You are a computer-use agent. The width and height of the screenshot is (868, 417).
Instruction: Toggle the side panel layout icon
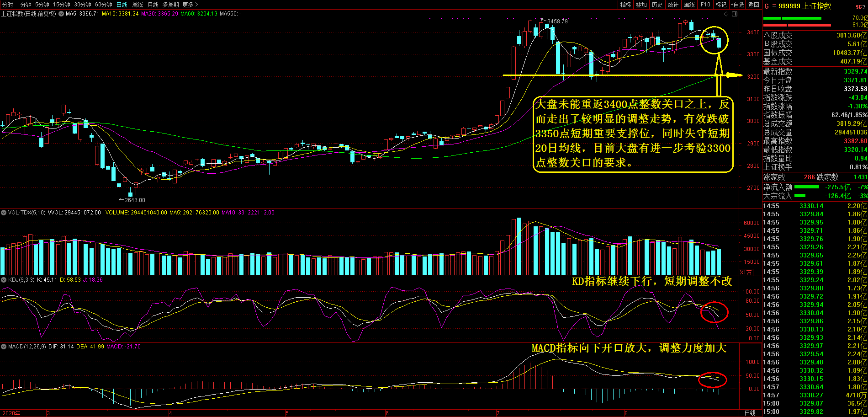735,14
